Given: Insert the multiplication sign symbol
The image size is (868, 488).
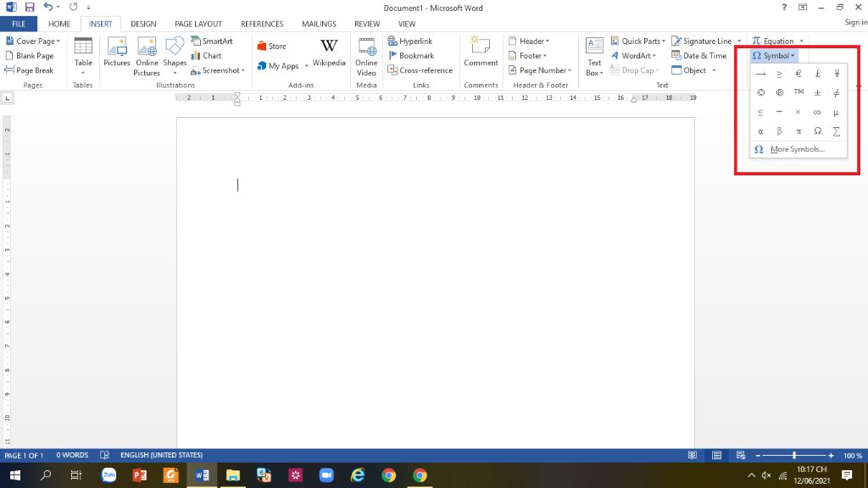Looking at the screenshot, I should tap(798, 112).
